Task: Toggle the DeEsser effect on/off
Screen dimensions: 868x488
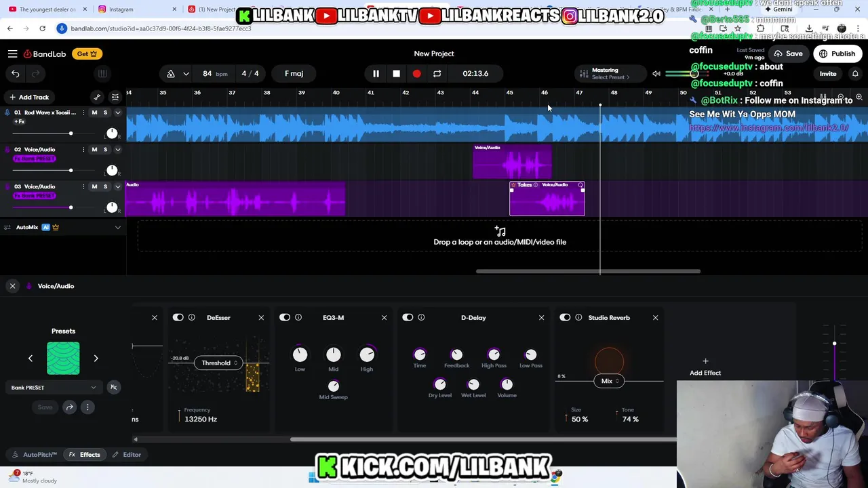Action: click(x=178, y=317)
